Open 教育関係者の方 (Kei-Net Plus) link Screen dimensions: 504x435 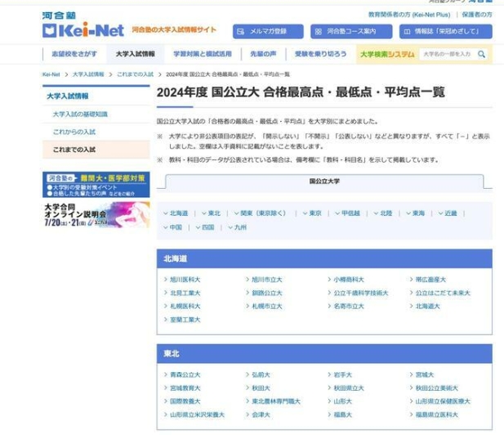click(x=409, y=15)
